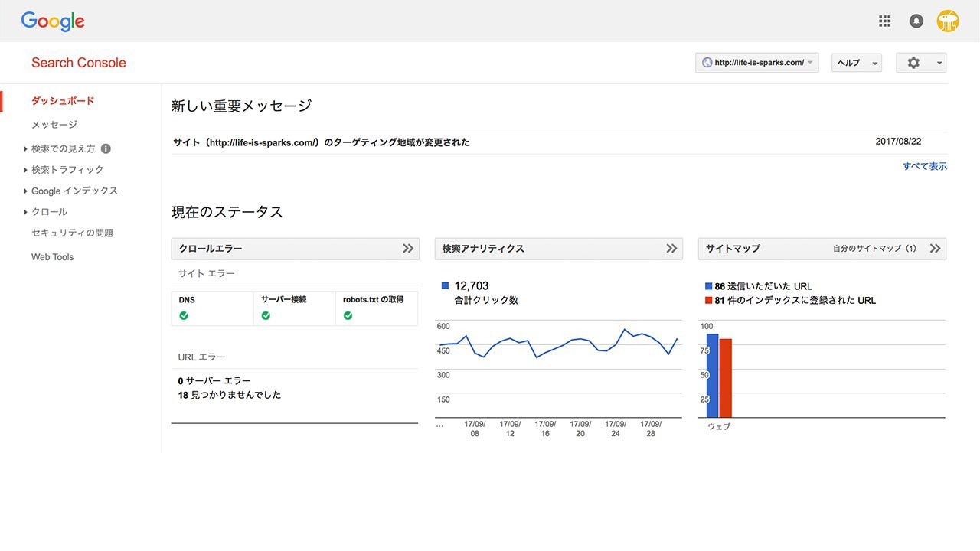Click the 18 見つかりませんでした entry

coord(229,395)
